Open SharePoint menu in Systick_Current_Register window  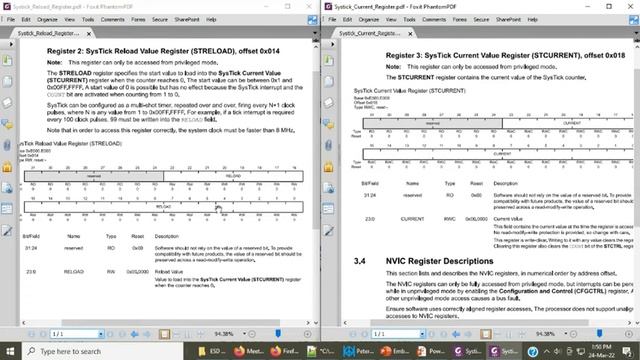coord(508,20)
